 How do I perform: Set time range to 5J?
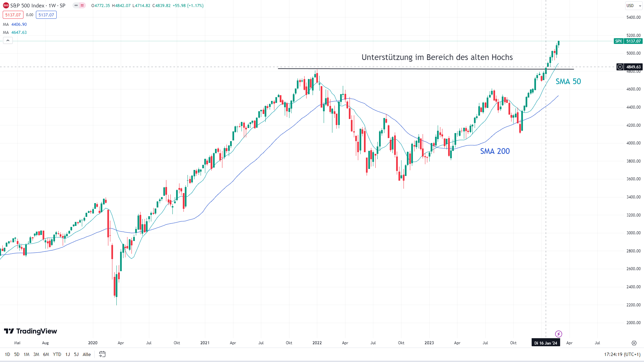76,354
